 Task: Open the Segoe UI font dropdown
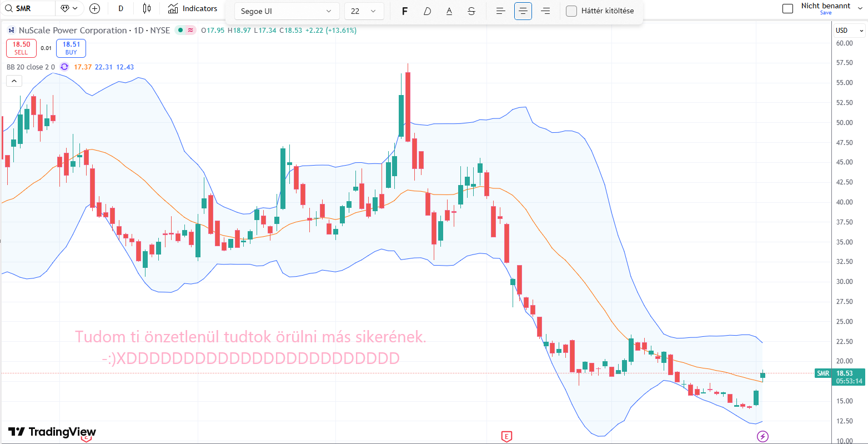(287, 11)
